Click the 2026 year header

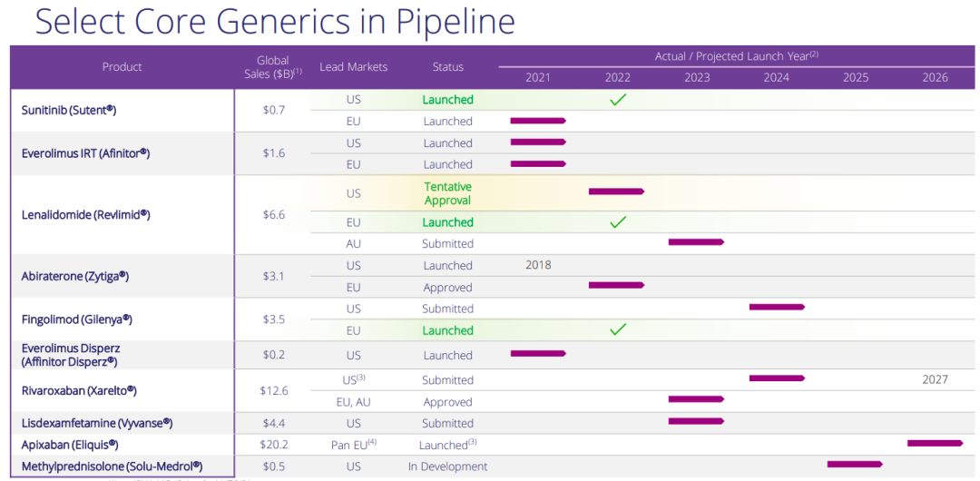935,77
